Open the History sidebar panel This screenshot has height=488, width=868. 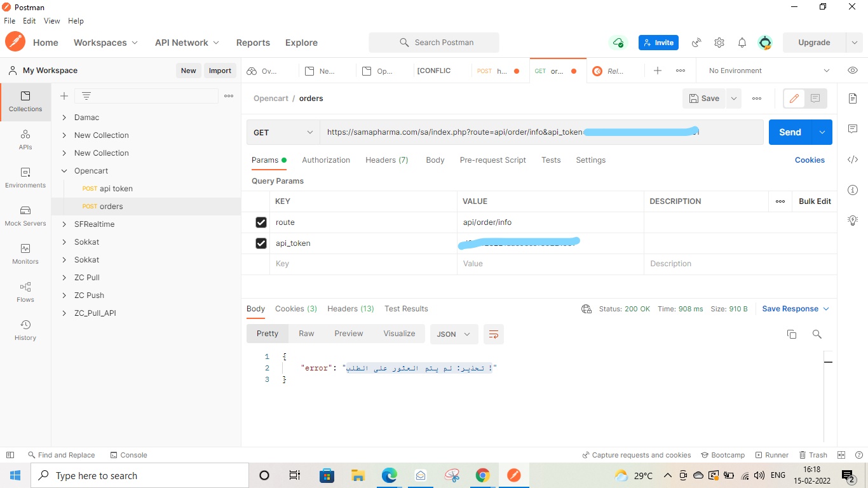[x=25, y=330]
